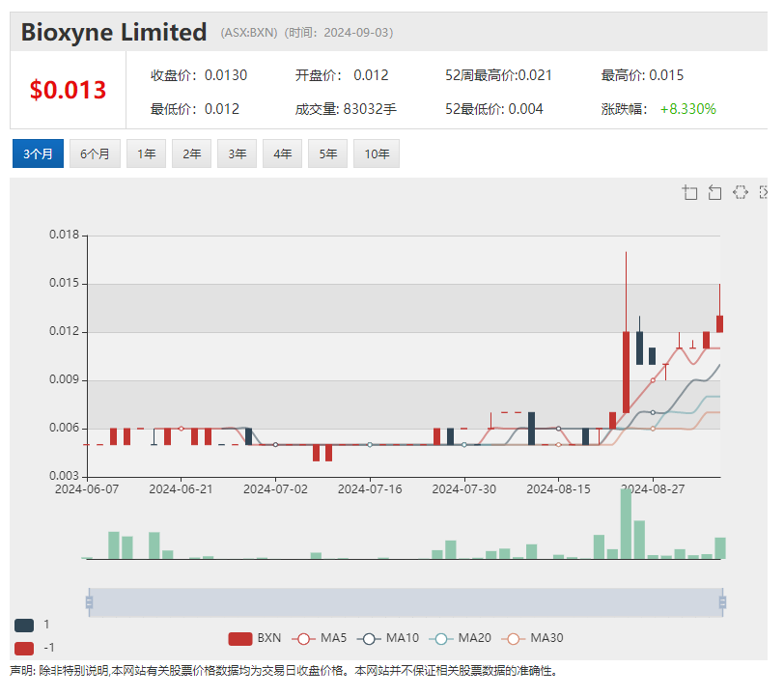
Task: Select the 2年 range tab
Action: (x=191, y=153)
